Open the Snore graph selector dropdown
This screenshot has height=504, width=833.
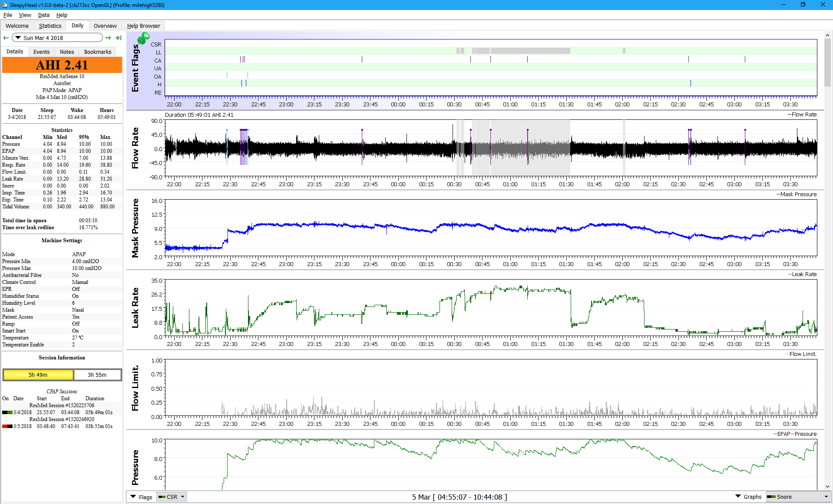pyautogui.click(x=798, y=497)
